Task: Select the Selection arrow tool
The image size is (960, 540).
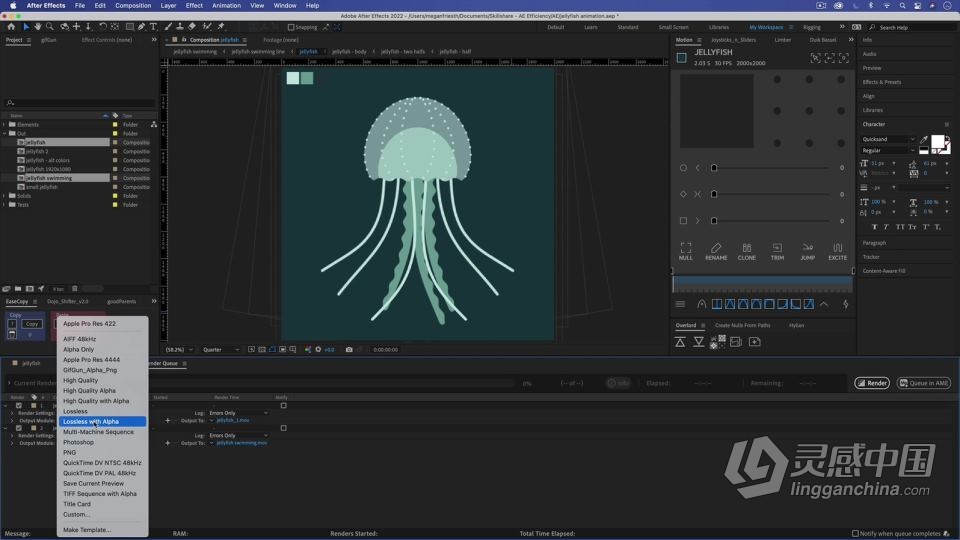Action: (26, 27)
